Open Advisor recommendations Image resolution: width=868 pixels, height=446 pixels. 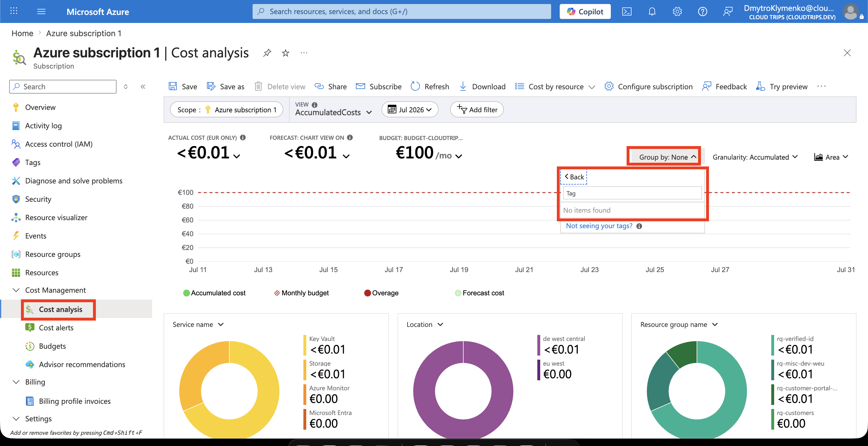(x=82, y=364)
